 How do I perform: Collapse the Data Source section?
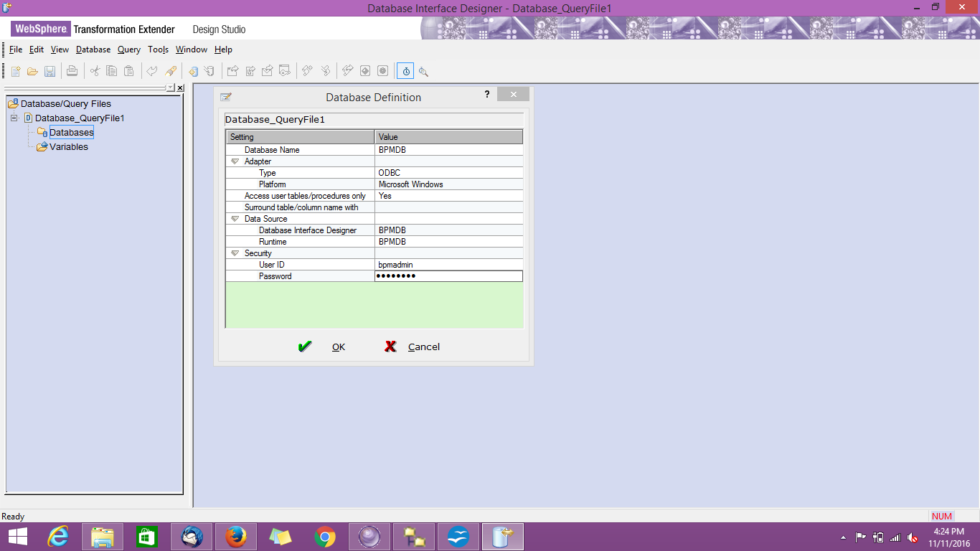coord(235,218)
